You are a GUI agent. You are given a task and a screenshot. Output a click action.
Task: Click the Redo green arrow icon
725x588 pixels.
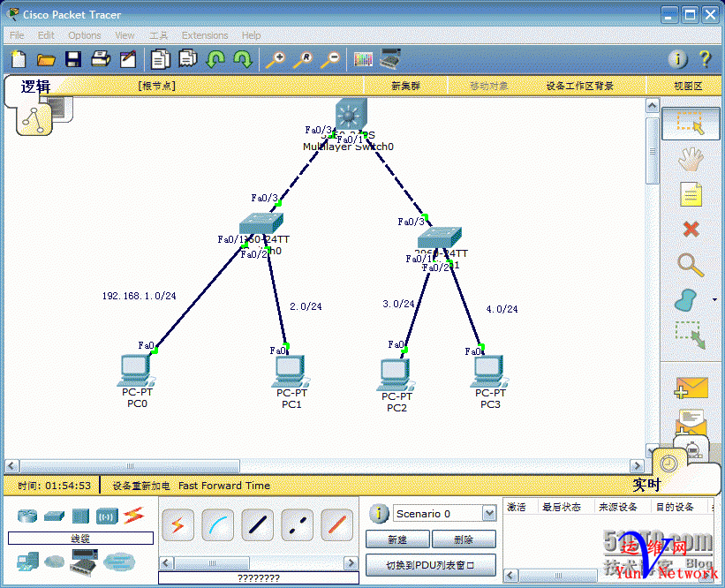(243, 59)
